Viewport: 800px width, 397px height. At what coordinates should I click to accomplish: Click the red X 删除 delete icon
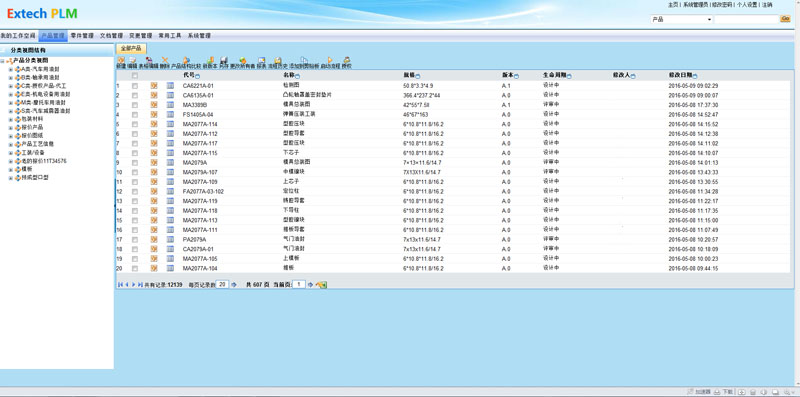click(x=165, y=60)
